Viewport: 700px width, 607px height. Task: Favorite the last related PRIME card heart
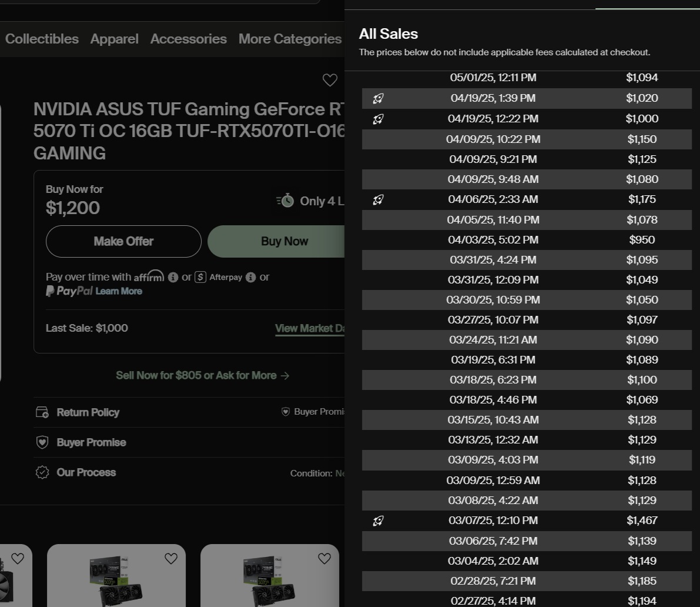pos(324,558)
